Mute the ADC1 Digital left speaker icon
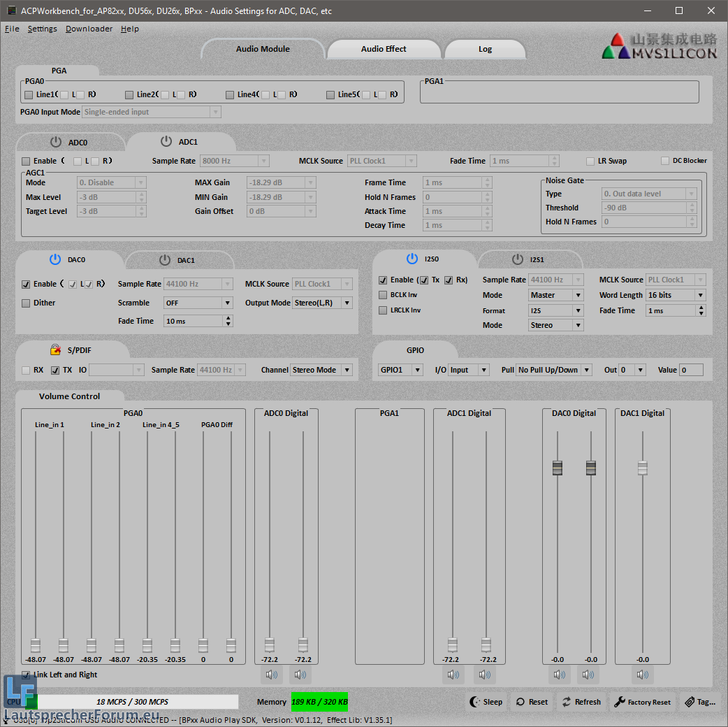Image resolution: width=728 pixels, height=727 pixels. [x=453, y=675]
